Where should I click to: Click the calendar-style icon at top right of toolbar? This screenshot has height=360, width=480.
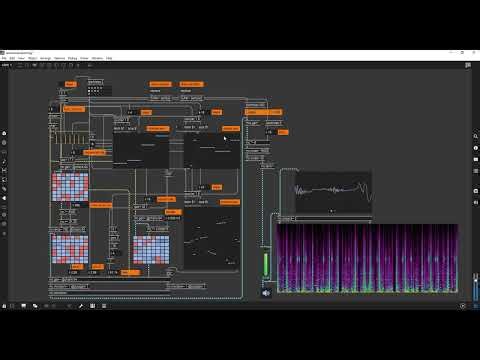pos(468,65)
